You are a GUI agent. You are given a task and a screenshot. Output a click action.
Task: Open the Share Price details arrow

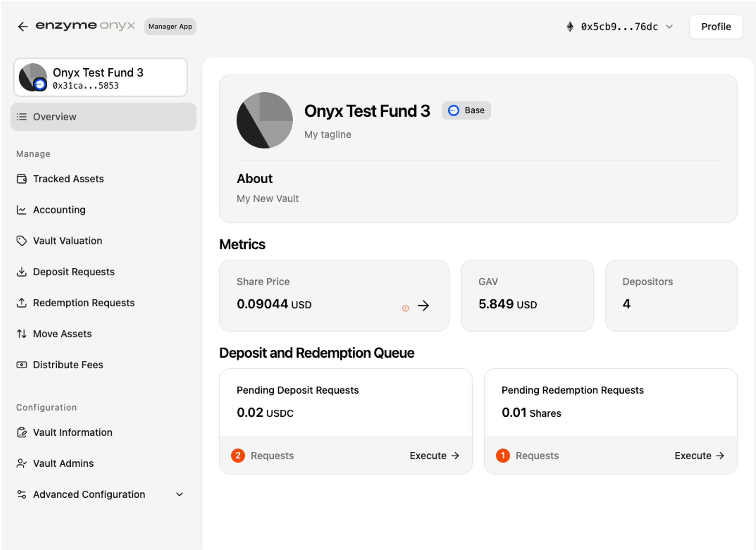click(423, 306)
